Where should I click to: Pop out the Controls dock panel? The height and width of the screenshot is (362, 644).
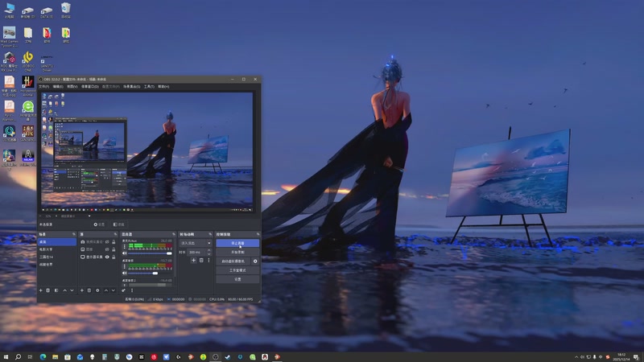pos(258,234)
